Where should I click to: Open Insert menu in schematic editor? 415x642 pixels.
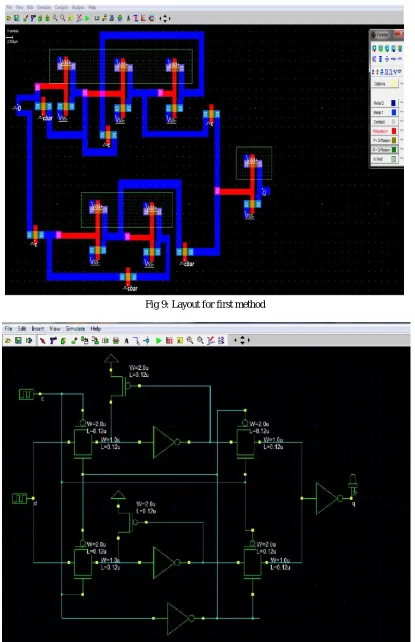(38, 329)
